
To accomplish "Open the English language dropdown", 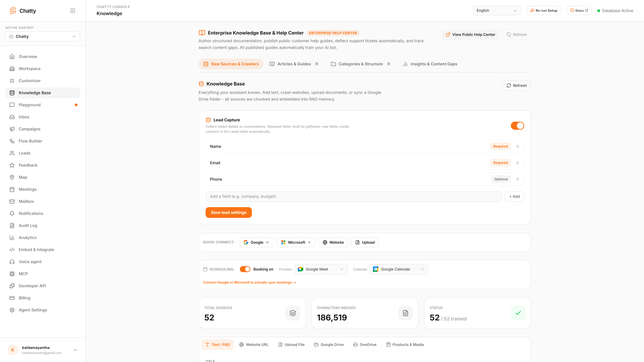I will (x=497, y=11).
